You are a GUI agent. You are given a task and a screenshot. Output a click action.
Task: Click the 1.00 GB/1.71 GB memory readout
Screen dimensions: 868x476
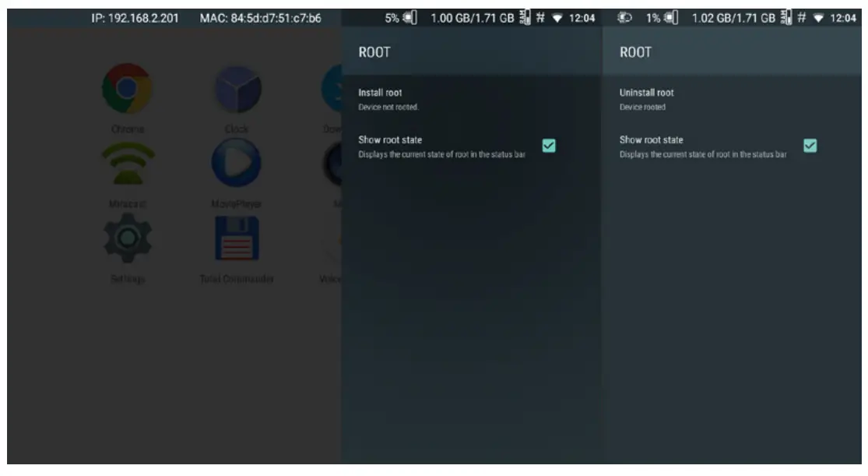[x=473, y=18]
